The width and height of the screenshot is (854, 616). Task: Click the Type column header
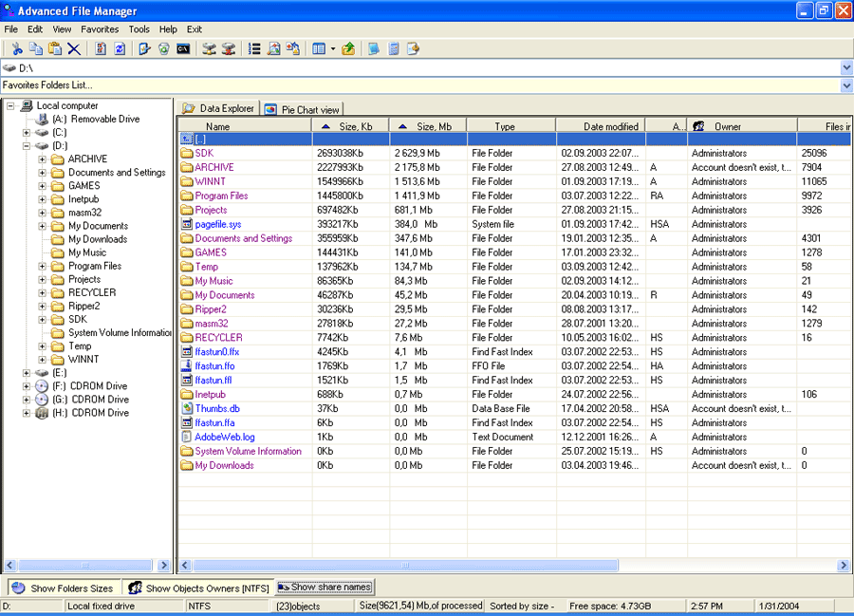pos(505,126)
